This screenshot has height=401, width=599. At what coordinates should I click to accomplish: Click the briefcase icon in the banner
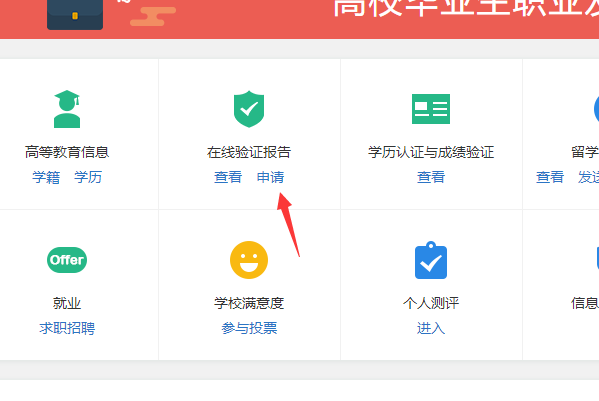pyautogui.click(x=75, y=15)
